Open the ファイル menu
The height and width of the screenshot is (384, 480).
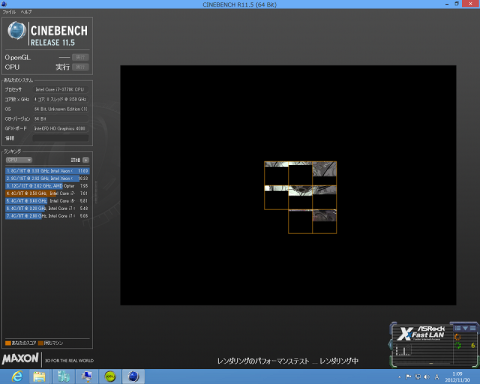(x=9, y=12)
